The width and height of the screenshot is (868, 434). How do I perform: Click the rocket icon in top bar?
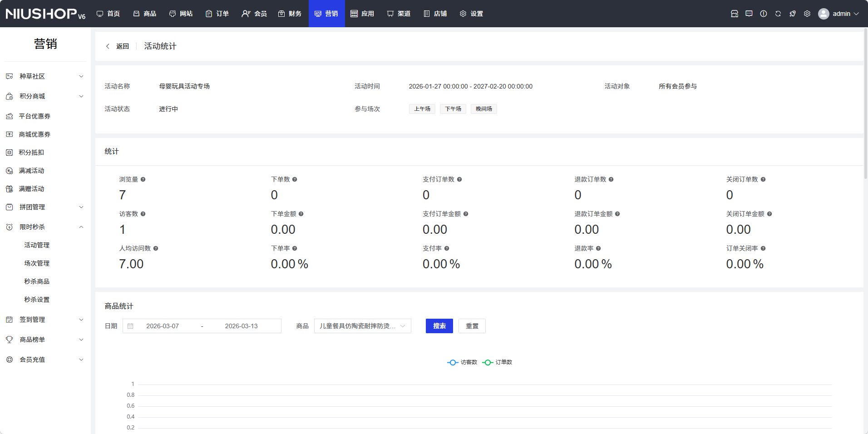pyautogui.click(x=792, y=14)
